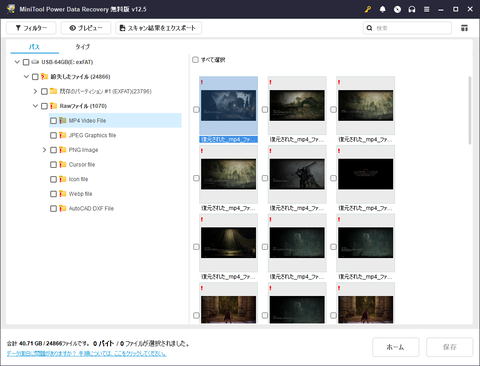
Task: Select the Cursor file tree row
Action: (115, 165)
